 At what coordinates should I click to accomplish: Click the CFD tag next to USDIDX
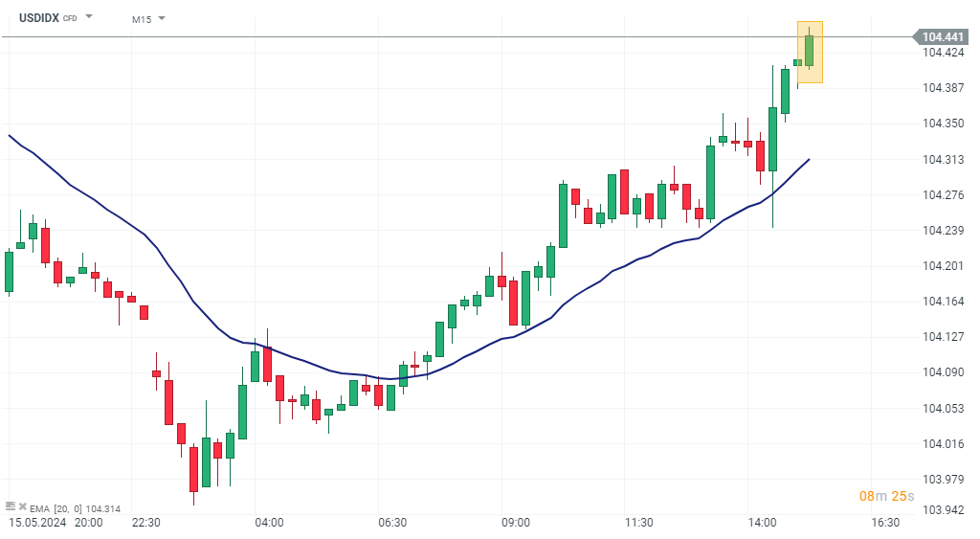coord(70,19)
